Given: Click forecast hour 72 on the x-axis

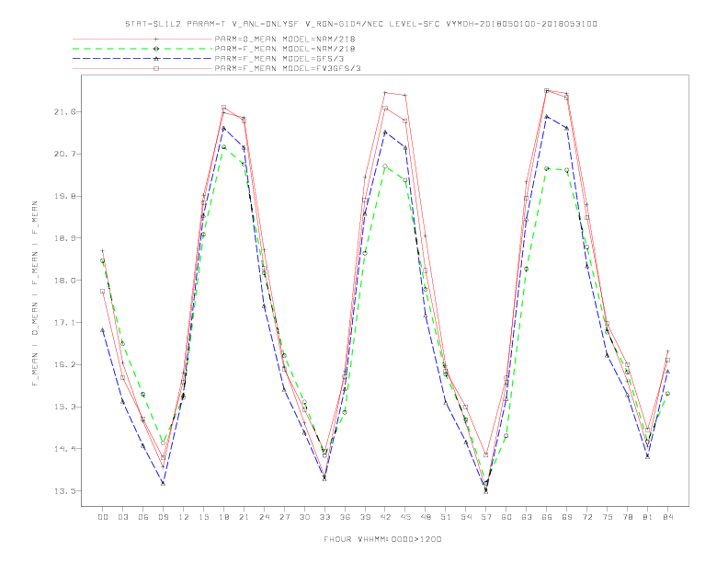Looking at the screenshot, I should coord(587,517).
